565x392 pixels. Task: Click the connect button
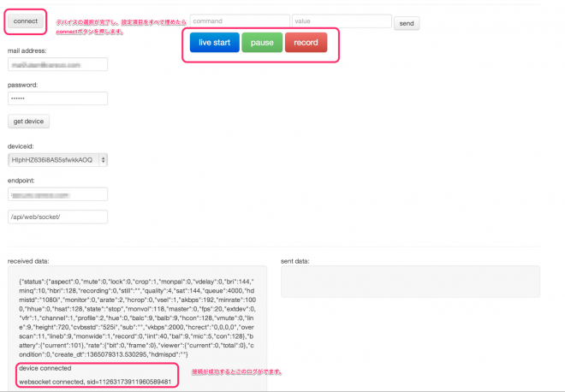(x=25, y=21)
